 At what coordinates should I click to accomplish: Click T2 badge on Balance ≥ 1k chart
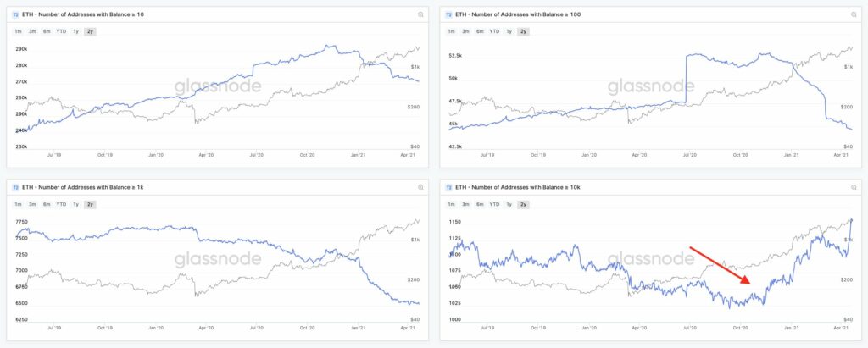click(x=15, y=188)
